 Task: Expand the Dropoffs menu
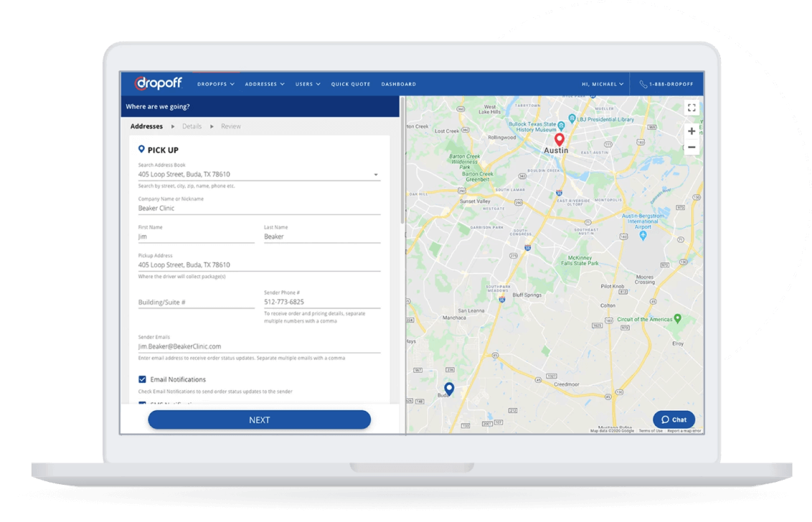click(x=215, y=85)
